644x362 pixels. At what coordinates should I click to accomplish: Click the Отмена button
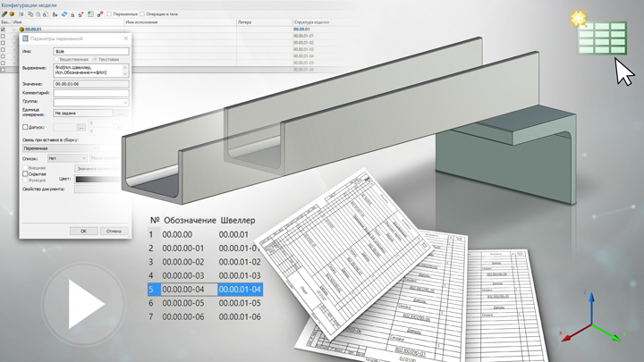114,232
